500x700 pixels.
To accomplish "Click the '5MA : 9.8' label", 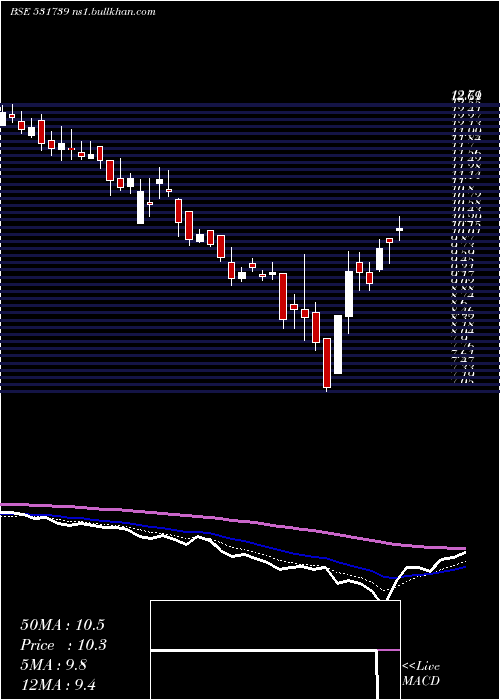I will click(x=54, y=665).
